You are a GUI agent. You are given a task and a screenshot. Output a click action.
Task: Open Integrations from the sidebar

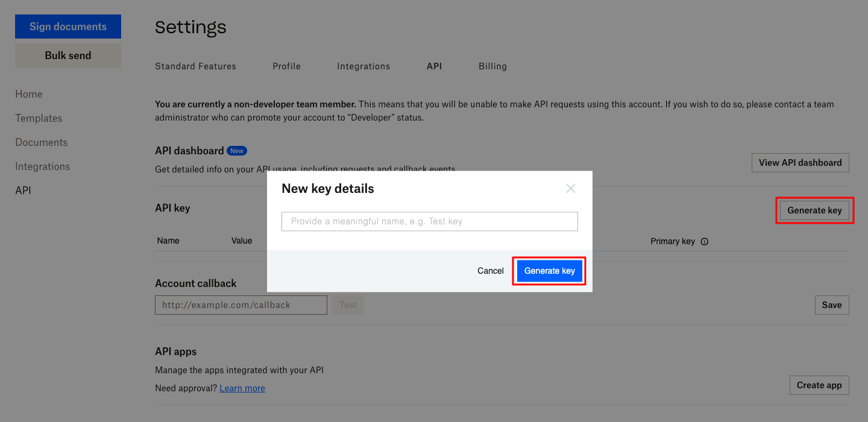click(42, 166)
